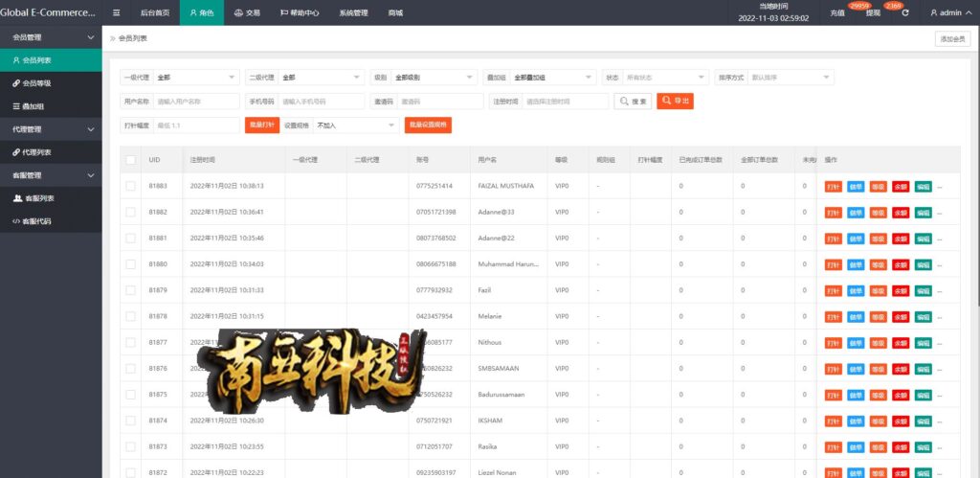Open the 一级代理 dropdown
This screenshot has height=478, width=980.
coord(196,78)
